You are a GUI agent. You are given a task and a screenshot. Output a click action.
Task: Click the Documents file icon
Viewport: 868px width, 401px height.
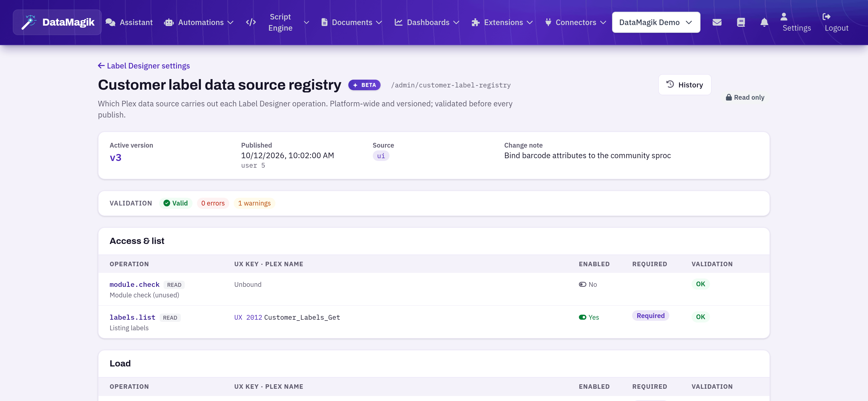click(x=324, y=22)
